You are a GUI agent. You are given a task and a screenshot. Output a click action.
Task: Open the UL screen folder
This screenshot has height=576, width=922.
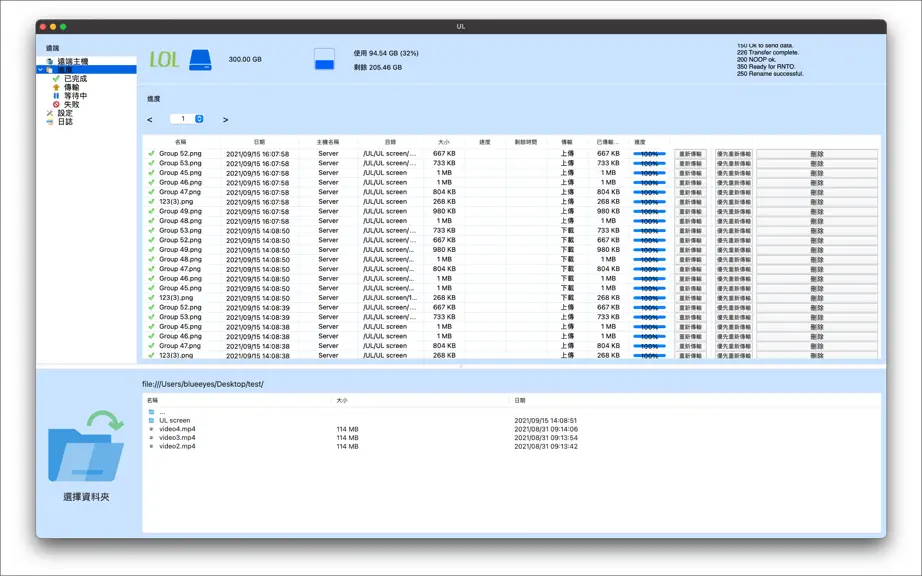175,420
